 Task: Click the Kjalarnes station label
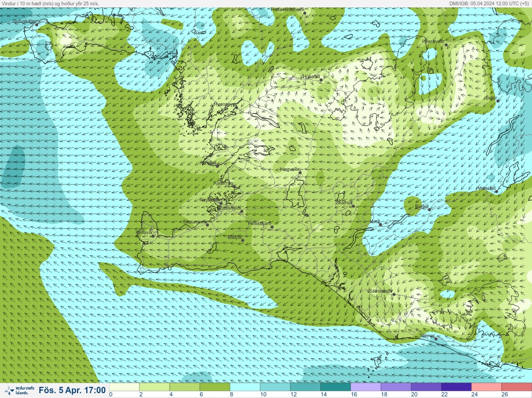point(223,183)
